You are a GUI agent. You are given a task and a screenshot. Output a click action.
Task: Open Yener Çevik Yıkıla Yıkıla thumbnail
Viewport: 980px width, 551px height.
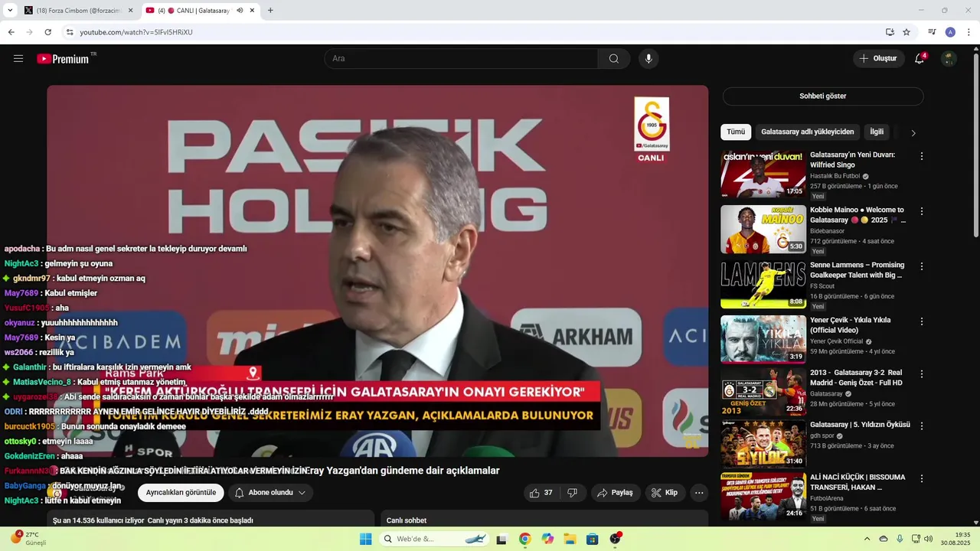coord(763,339)
